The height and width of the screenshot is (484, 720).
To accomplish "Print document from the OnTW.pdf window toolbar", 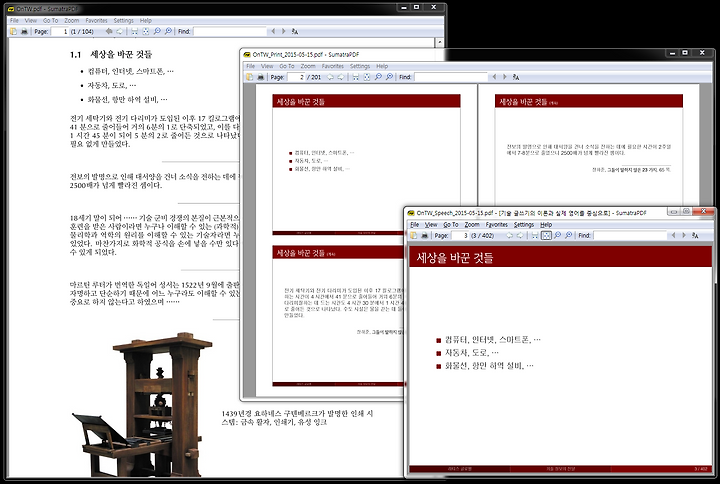I will (24, 31).
